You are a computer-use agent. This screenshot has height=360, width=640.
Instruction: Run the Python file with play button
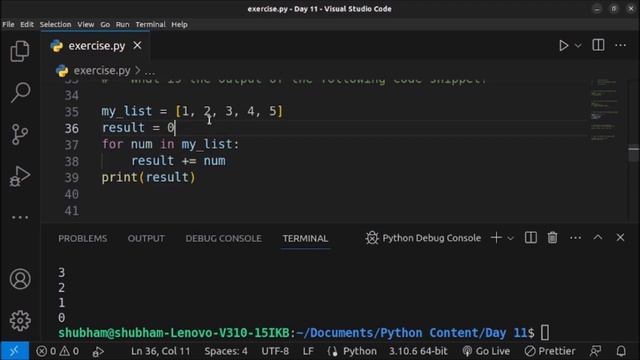[x=563, y=45]
